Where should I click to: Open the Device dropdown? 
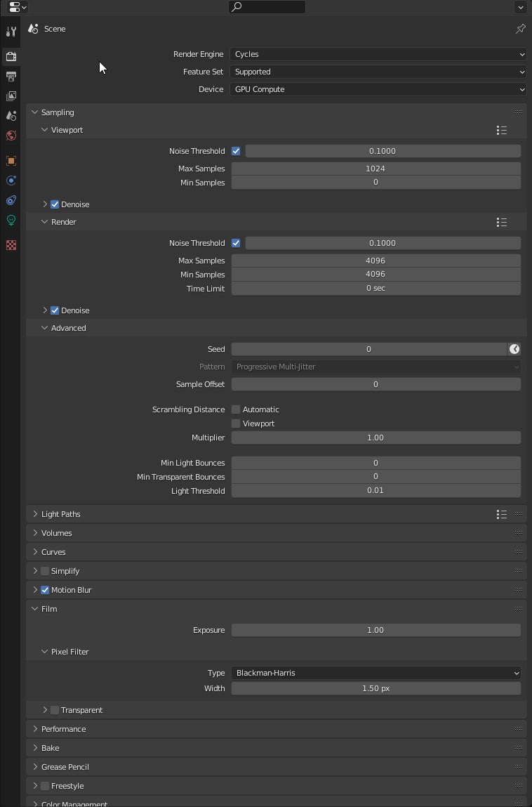pyautogui.click(x=378, y=89)
